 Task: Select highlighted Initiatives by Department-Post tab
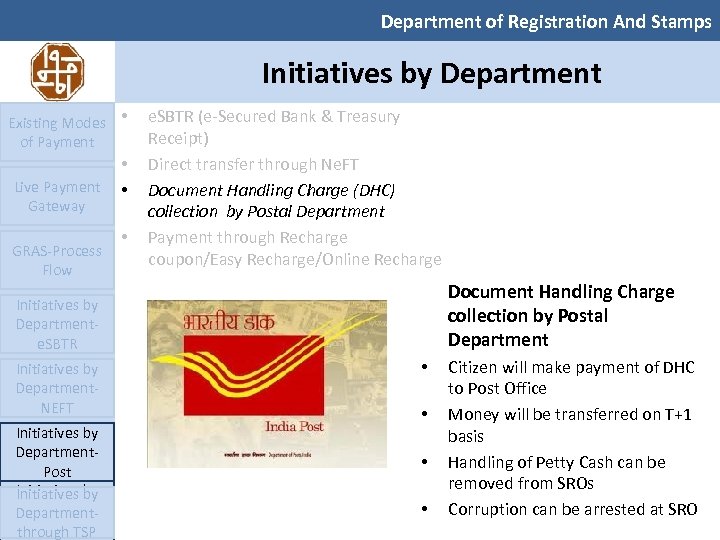57,452
